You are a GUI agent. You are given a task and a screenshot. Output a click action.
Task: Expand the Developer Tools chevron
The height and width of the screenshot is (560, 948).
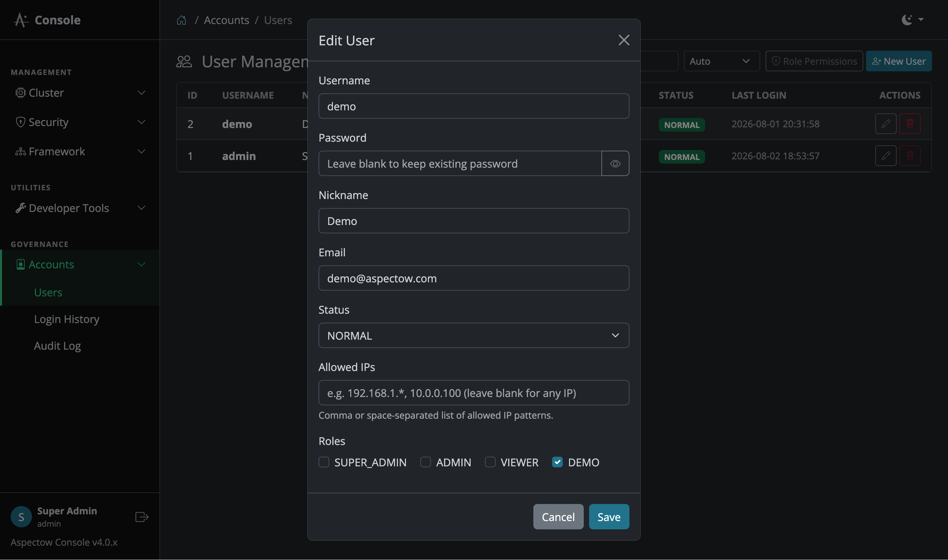click(x=141, y=208)
